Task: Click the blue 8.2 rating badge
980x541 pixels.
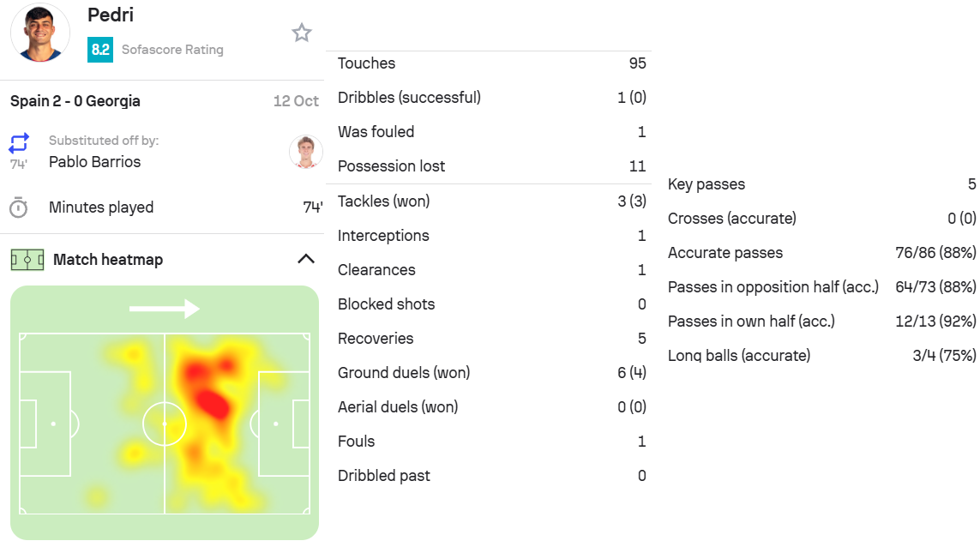Action: coord(100,50)
